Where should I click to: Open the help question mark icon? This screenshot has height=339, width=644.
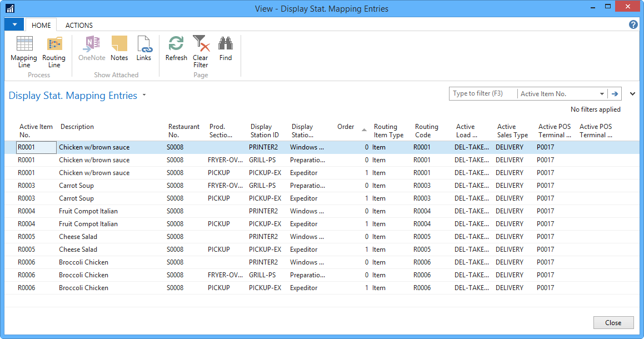click(x=633, y=24)
